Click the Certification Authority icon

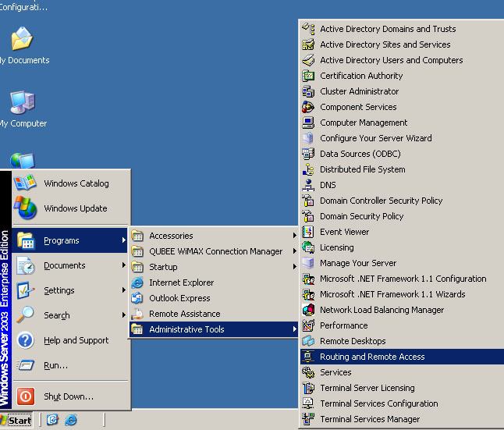(x=308, y=76)
